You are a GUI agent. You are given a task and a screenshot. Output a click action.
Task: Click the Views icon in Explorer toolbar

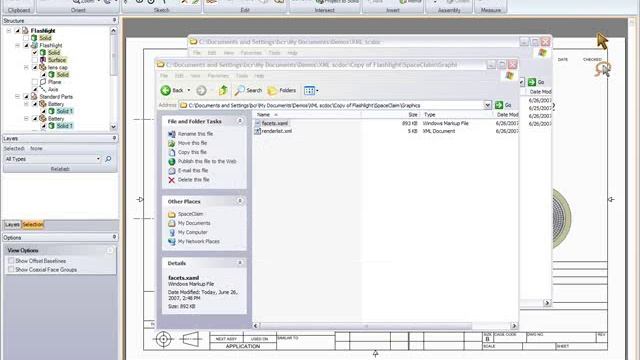point(309,90)
